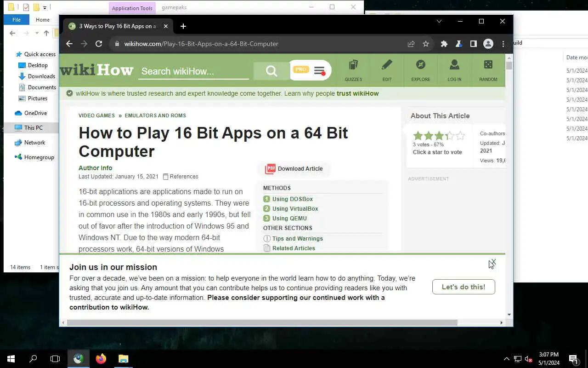Click the share page icon in address bar
The image size is (588, 368).
coord(411,44)
